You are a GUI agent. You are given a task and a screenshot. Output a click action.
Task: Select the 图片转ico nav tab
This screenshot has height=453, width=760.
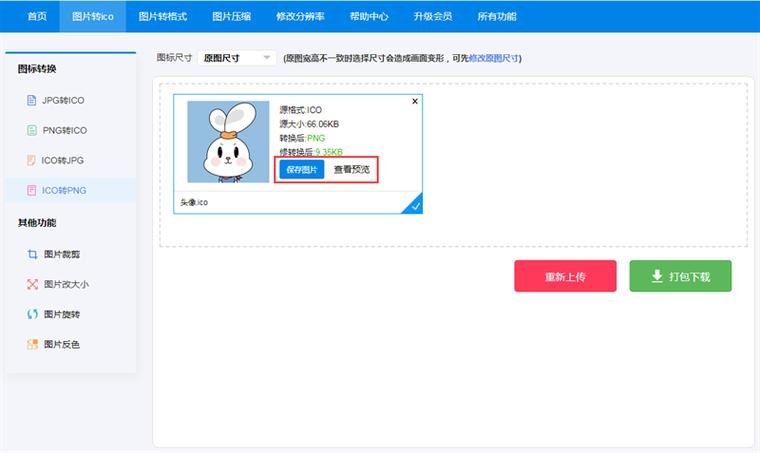point(93,16)
